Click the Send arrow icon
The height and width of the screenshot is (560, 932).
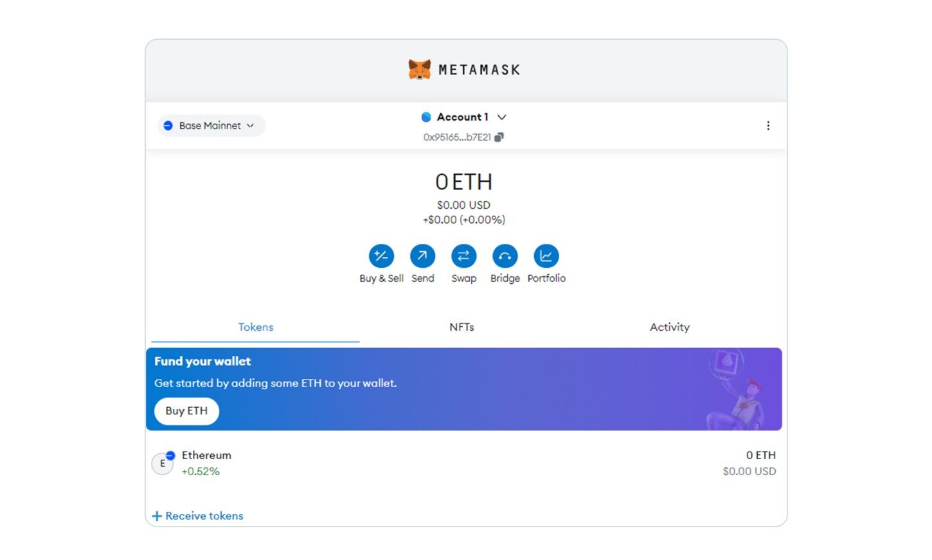[422, 256]
